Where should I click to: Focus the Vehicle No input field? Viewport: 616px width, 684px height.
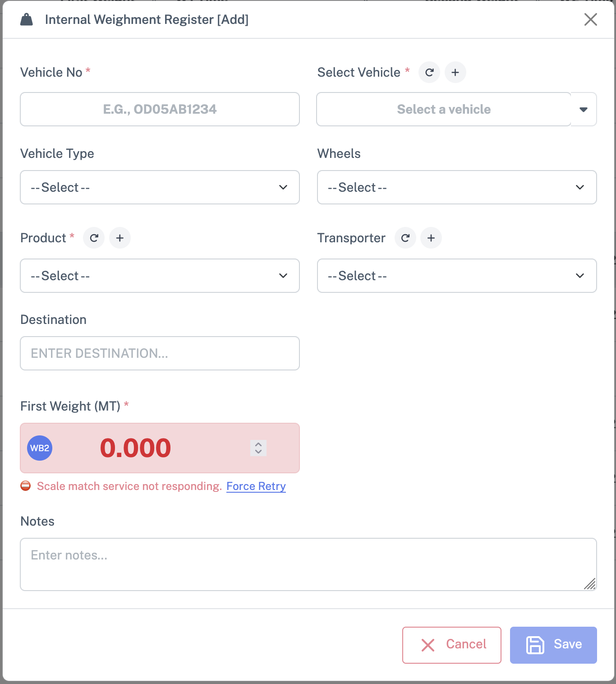[x=160, y=109]
